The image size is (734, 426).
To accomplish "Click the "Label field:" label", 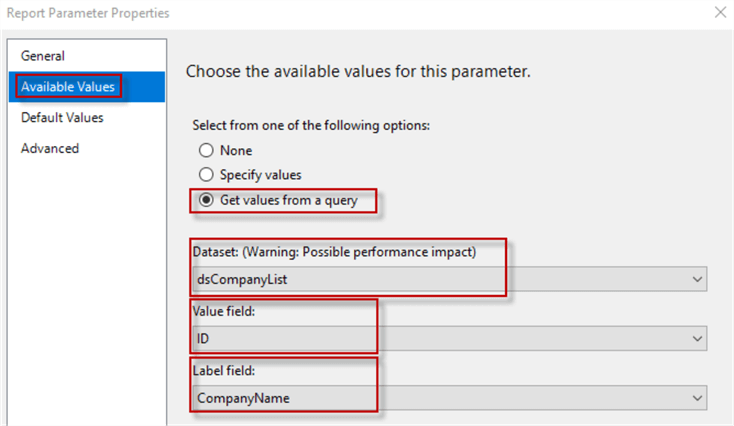I will (227, 369).
